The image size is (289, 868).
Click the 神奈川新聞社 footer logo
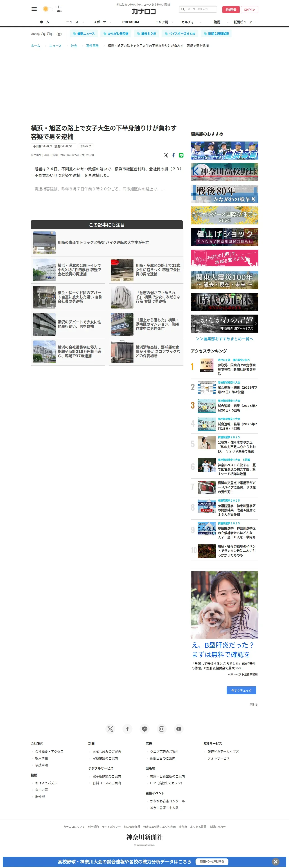[144, 837]
